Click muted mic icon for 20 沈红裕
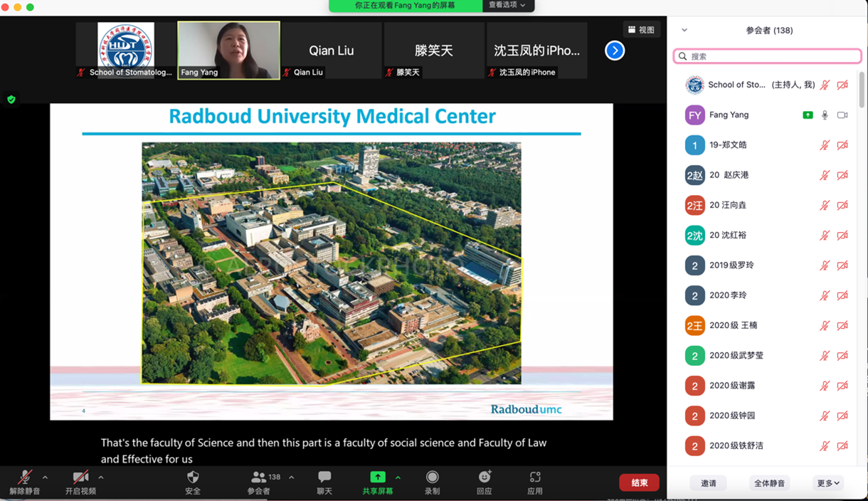 point(825,236)
